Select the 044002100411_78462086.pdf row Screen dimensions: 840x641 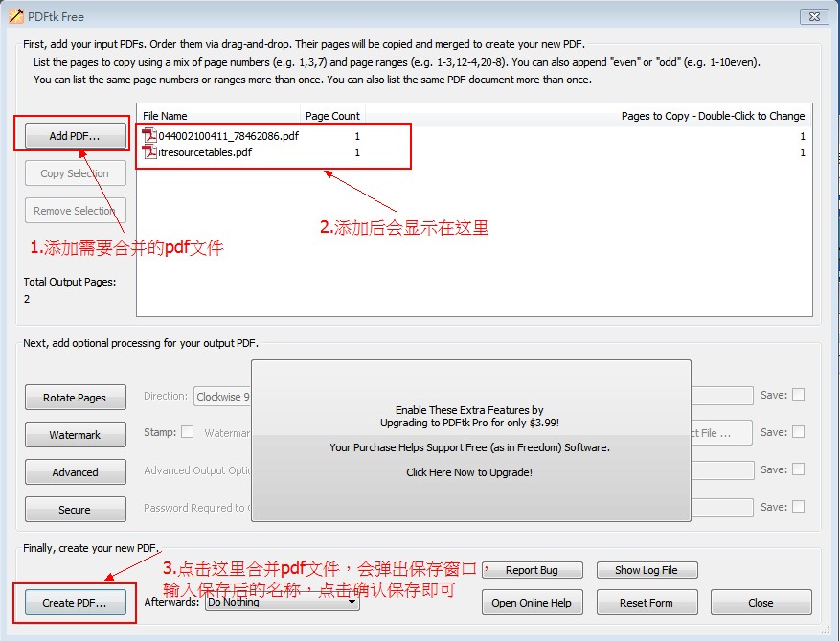474,136
